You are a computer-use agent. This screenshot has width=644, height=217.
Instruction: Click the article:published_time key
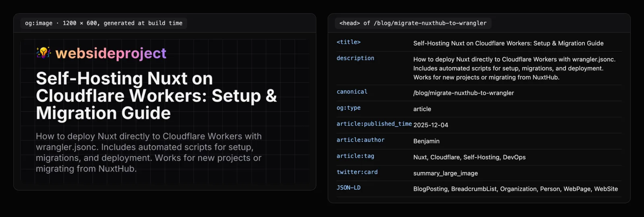point(374,124)
